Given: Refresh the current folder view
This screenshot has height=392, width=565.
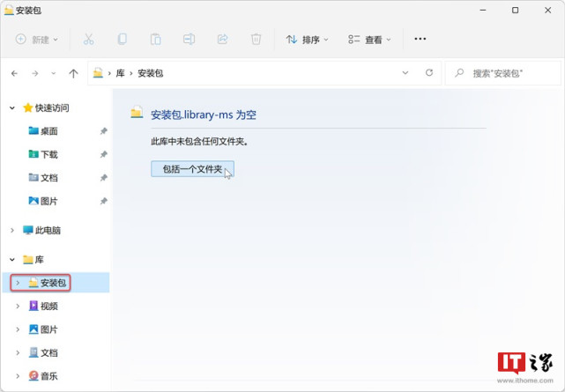Looking at the screenshot, I should 428,73.
